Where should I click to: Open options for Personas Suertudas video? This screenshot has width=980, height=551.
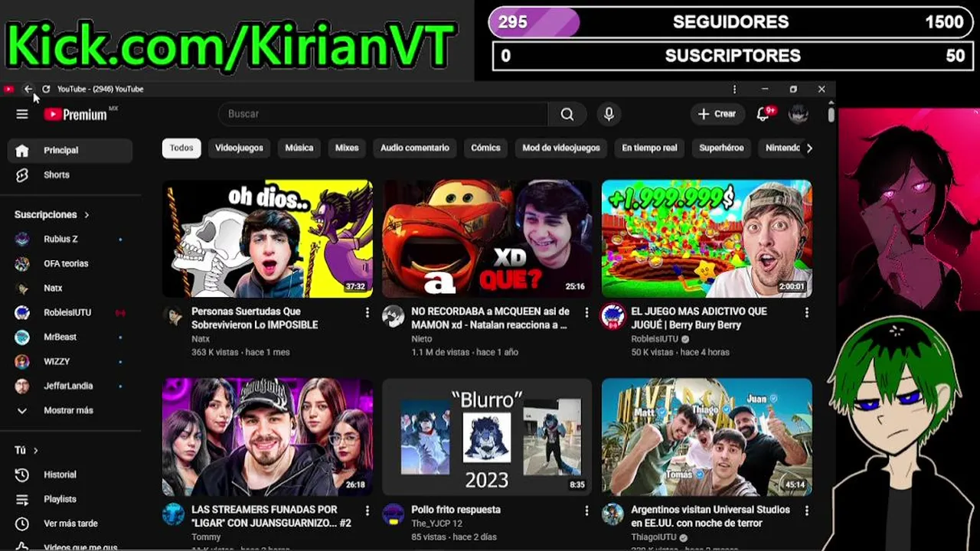367,312
